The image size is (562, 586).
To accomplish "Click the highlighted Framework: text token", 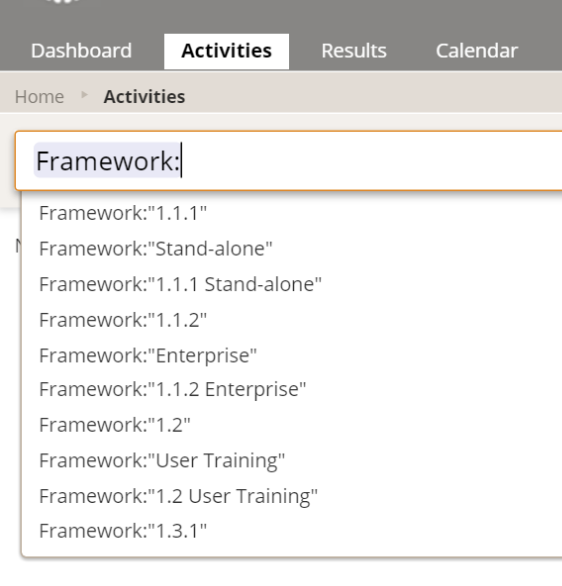I will coord(108,161).
